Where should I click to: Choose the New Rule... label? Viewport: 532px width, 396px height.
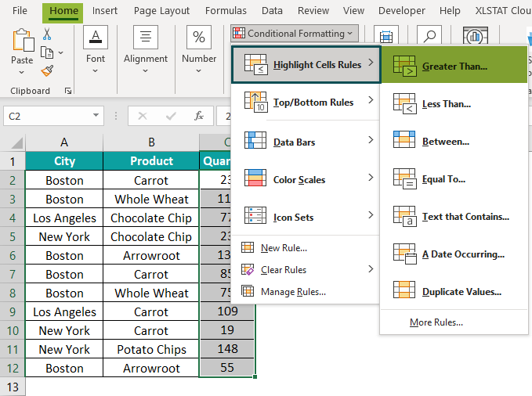click(284, 248)
